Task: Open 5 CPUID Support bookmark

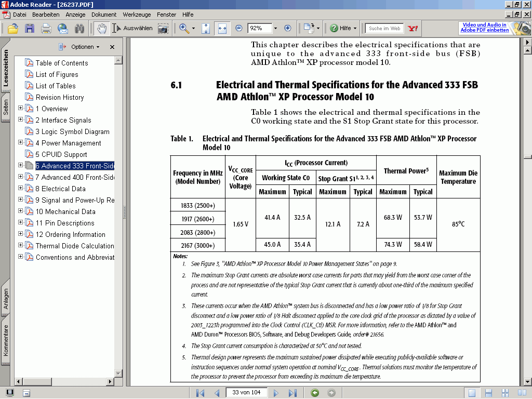Action: (61, 154)
